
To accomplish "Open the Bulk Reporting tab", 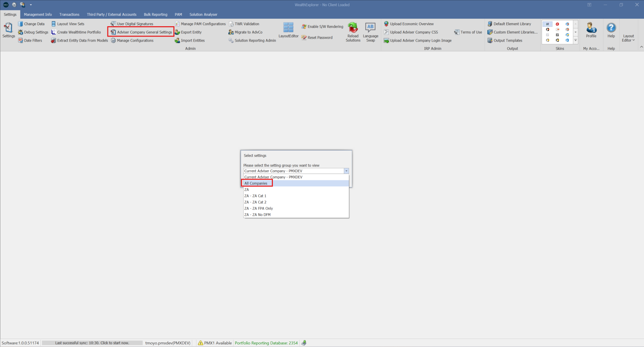I will click(x=155, y=14).
